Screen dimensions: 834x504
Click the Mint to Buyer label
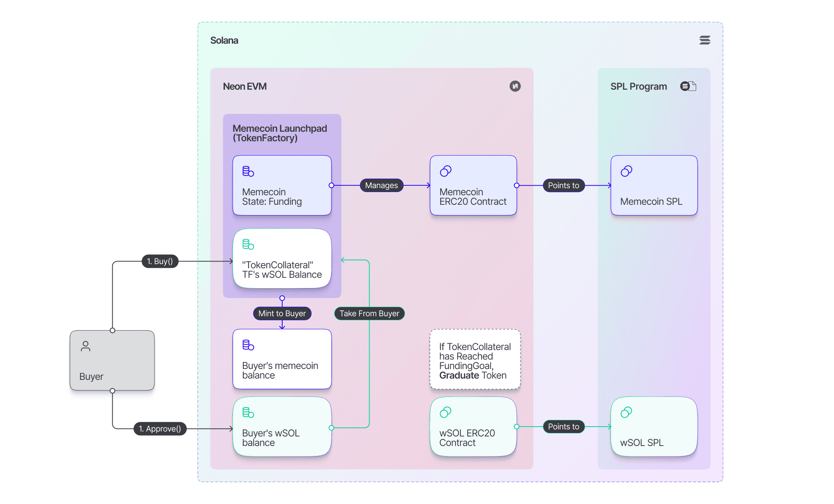click(x=282, y=314)
